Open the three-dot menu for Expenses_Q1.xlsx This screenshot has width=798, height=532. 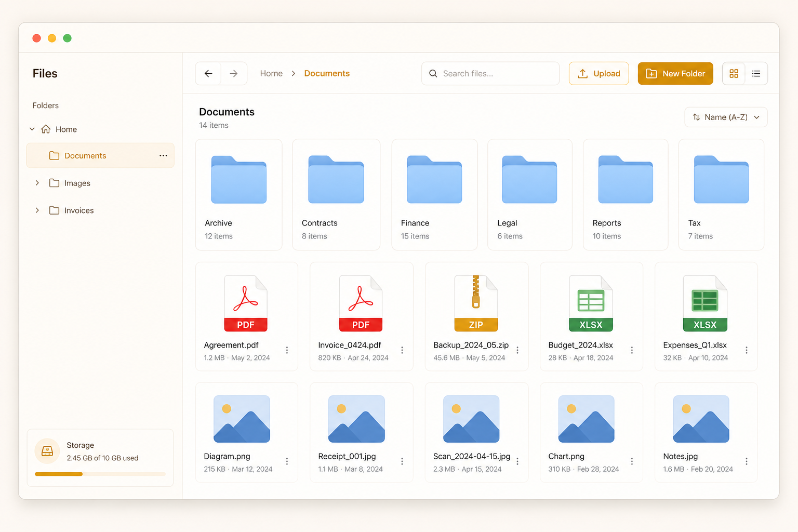tap(747, 350)
